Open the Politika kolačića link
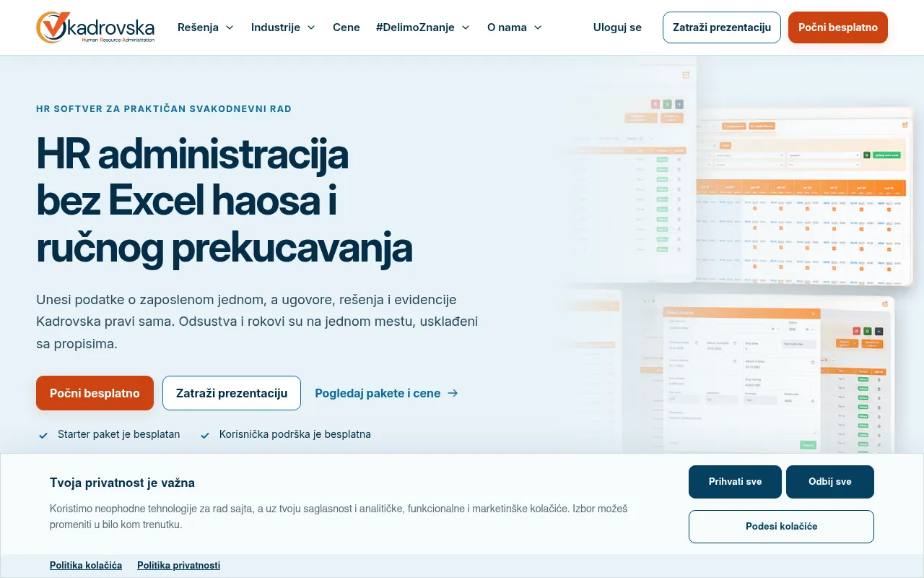Screen dimensions: 924x578 (x=86, y=565)
